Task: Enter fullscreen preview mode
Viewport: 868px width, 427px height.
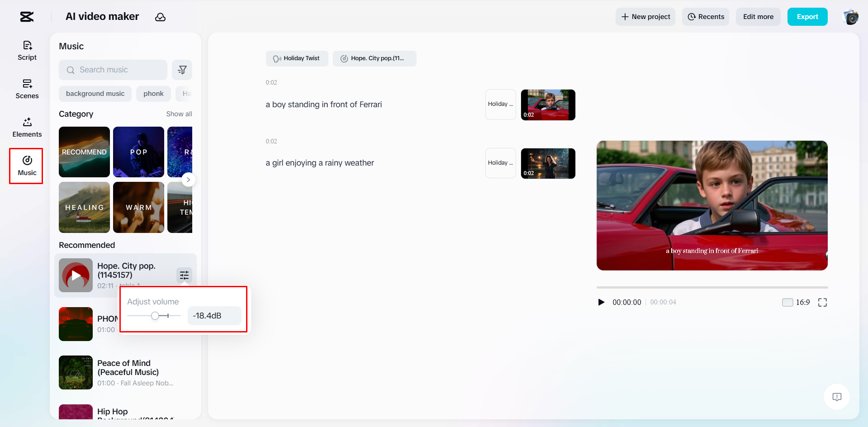Action: [823, 302]
